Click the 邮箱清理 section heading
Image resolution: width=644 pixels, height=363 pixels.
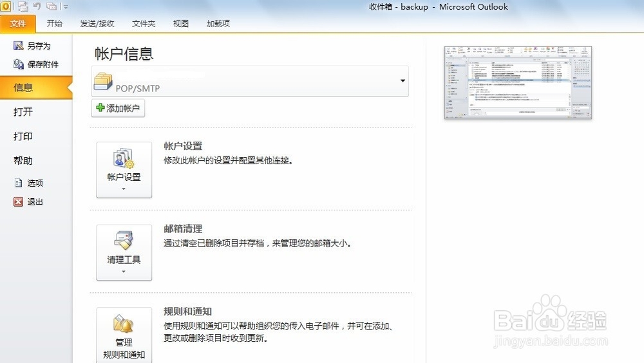(183, 228)
